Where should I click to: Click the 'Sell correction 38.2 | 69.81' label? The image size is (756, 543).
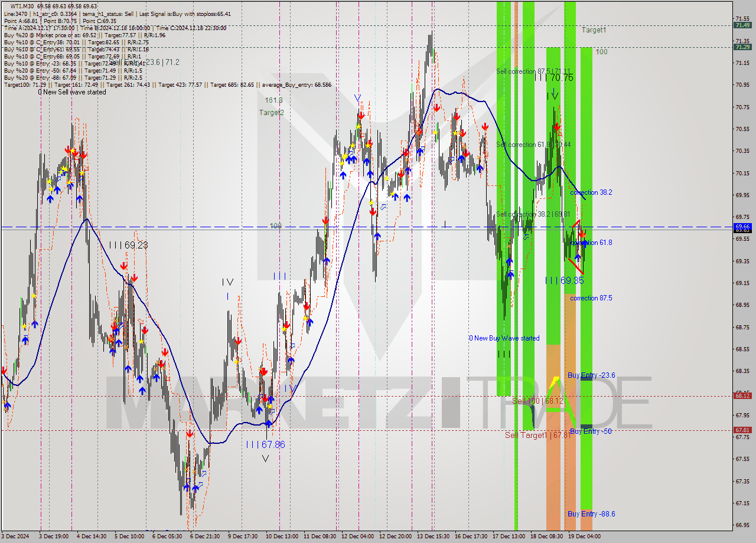(x=533, y=214)
